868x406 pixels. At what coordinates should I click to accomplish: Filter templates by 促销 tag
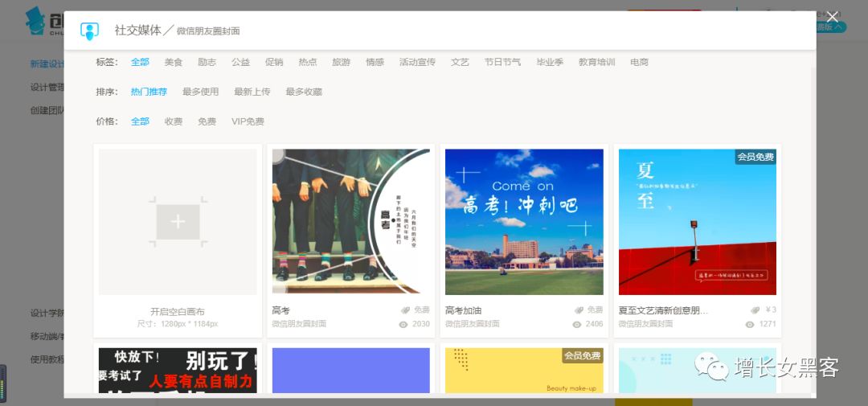pyautogui.click(x=274, y=62)
